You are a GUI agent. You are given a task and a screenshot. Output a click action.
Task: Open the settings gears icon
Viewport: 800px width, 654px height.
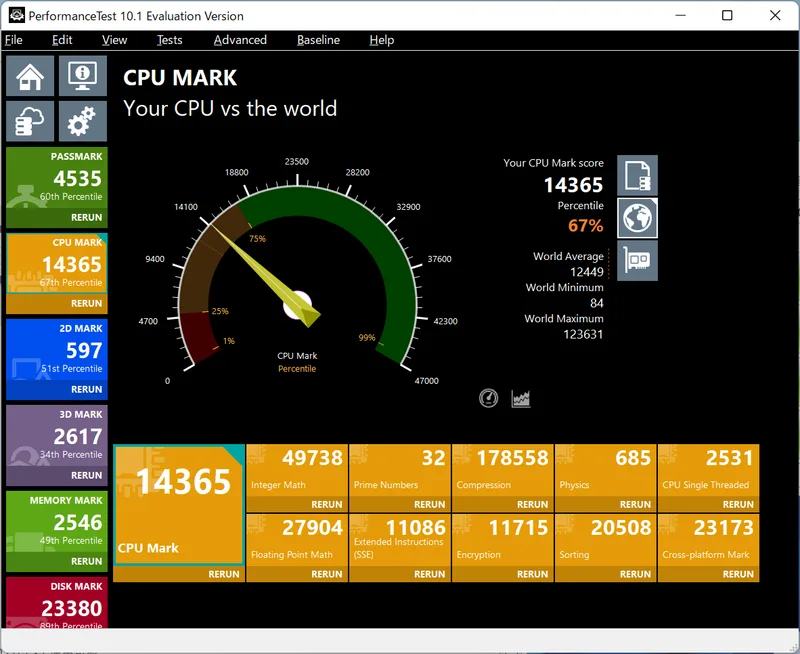click(82, 121)
